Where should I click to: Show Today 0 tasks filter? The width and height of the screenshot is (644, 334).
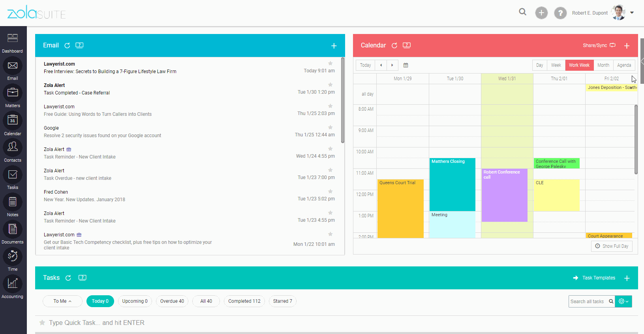[100, 301]
